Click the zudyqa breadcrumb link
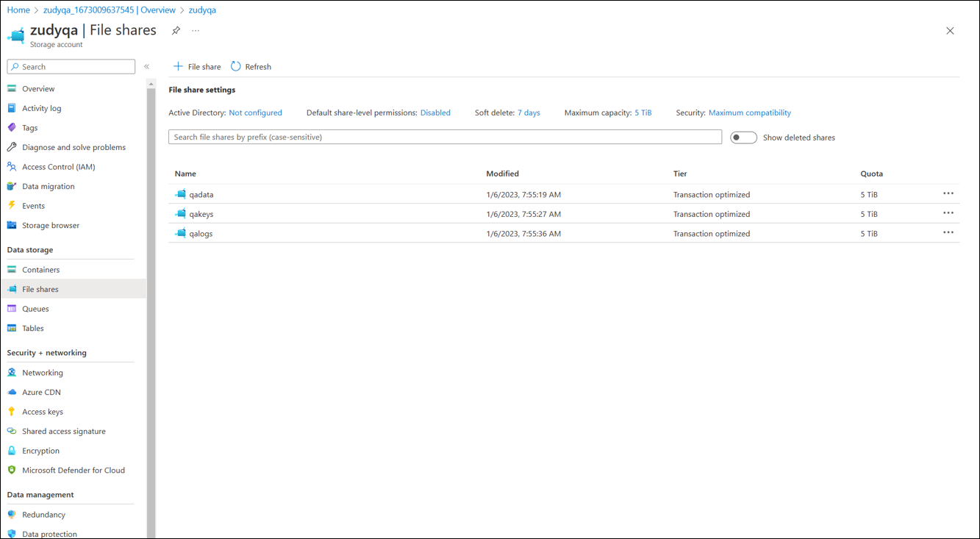Image resolution: width=980 pixels, height=539 pixels. point(202,10)
